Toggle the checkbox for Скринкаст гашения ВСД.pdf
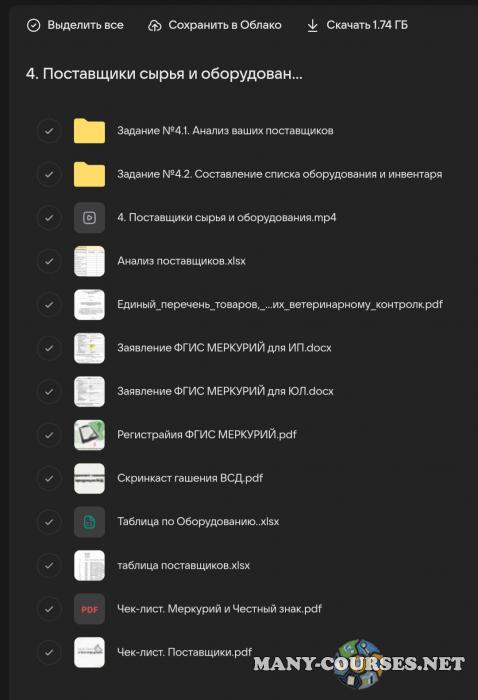 pyautogui.click(x=49, y=478)
